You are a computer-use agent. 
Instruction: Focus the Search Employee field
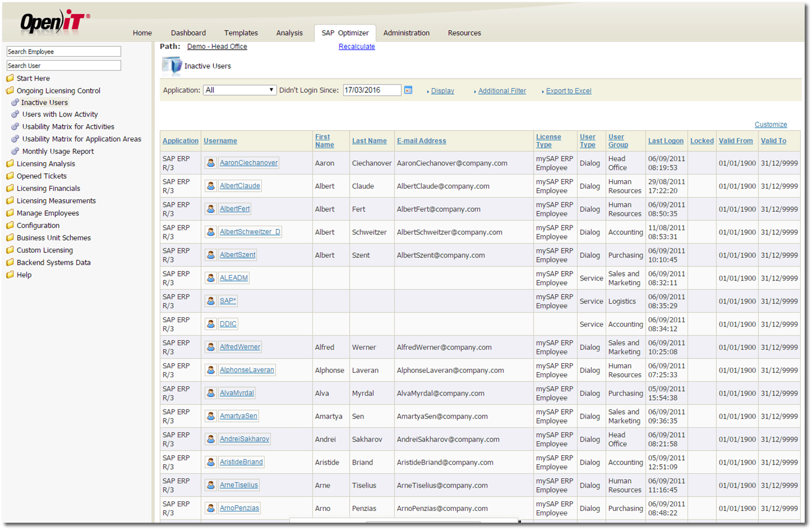coord(64,51)
